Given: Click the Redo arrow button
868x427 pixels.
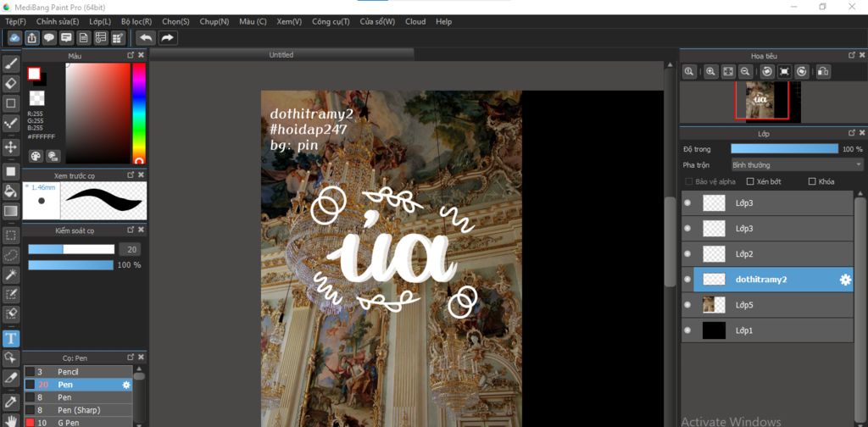Looking at the screenshot, I should [167, 37].
